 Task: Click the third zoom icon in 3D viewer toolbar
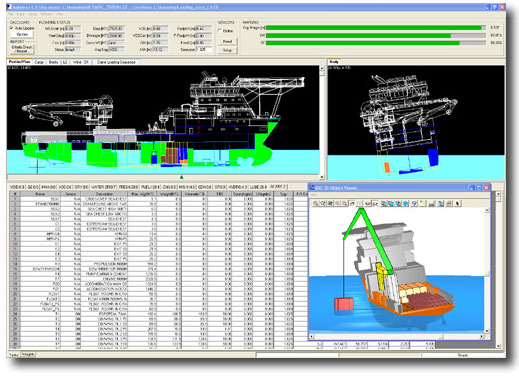point(330,203)
